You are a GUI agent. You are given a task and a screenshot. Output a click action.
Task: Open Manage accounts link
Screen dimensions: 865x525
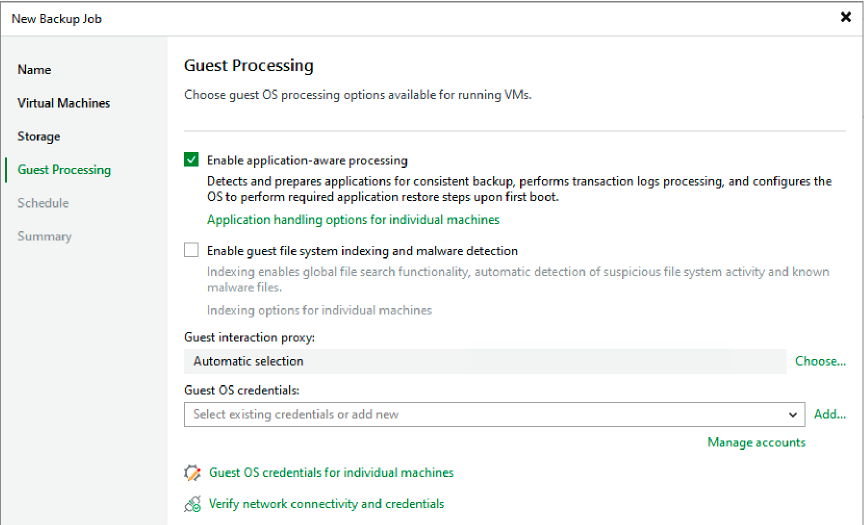pyautogui.click(x=756, y=442)
